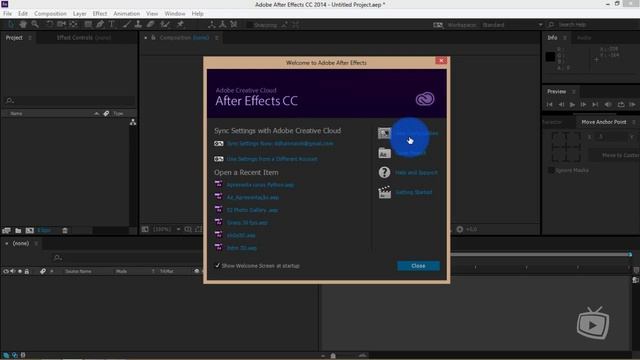Click Interpret Footage icon in Project panel
Viewport: 640px width, 360px height.
(6, 231)
